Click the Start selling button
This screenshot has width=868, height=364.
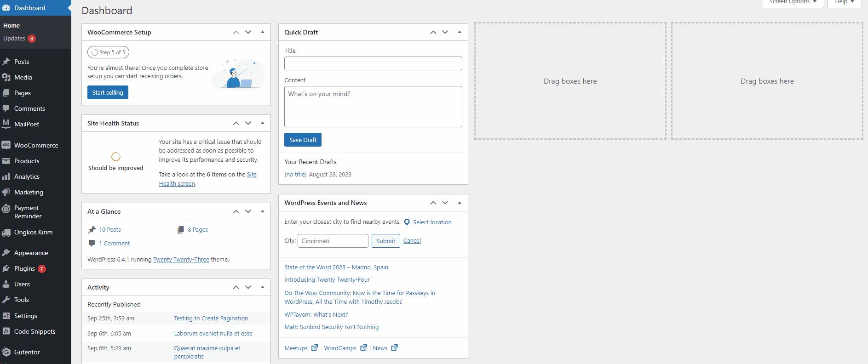point(108,92)
